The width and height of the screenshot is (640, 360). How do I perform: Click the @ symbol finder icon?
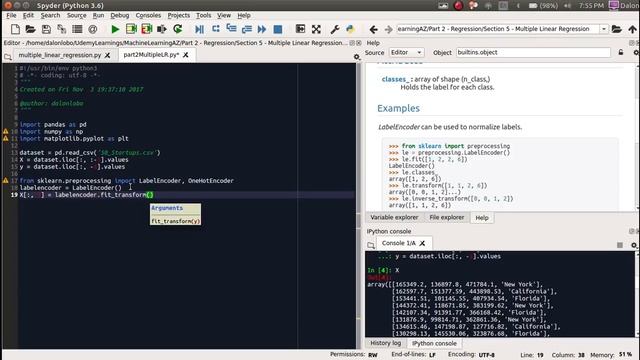point(93,29)
